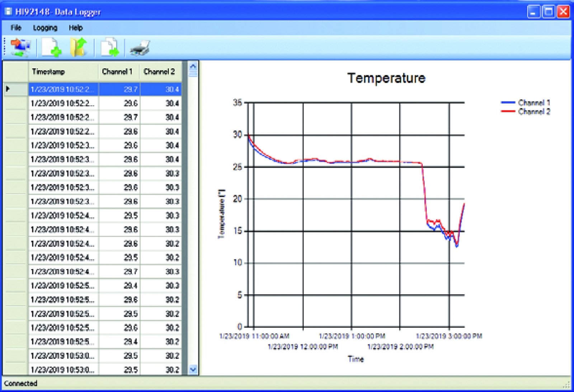
Task: Click the app icon in the title bar
Action: pyautogui.click(x=8, y=11)
